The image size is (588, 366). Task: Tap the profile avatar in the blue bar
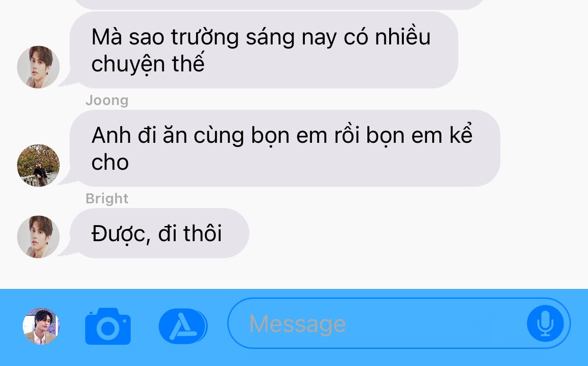point(41,326)
